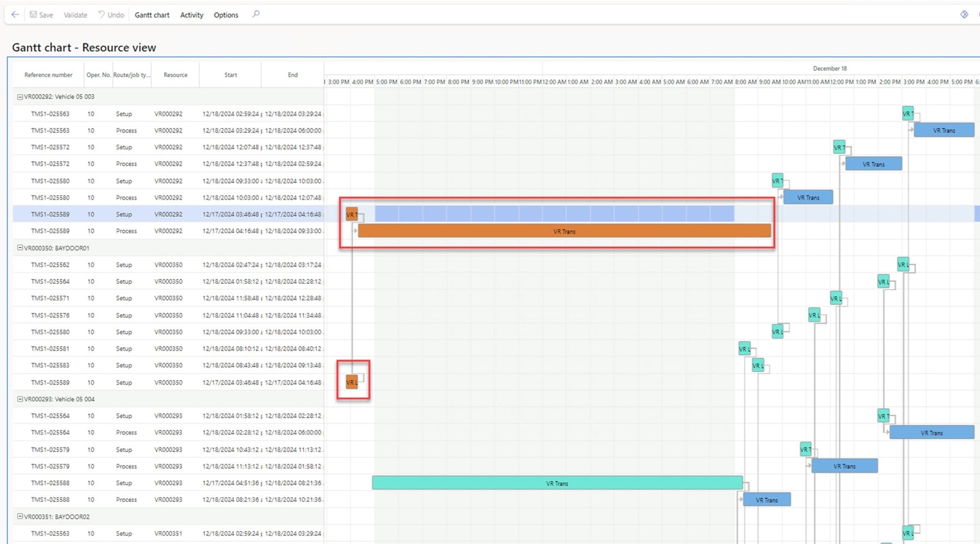Collapse the VR000292: Vehicle 05 003 group

click(20, 97)
